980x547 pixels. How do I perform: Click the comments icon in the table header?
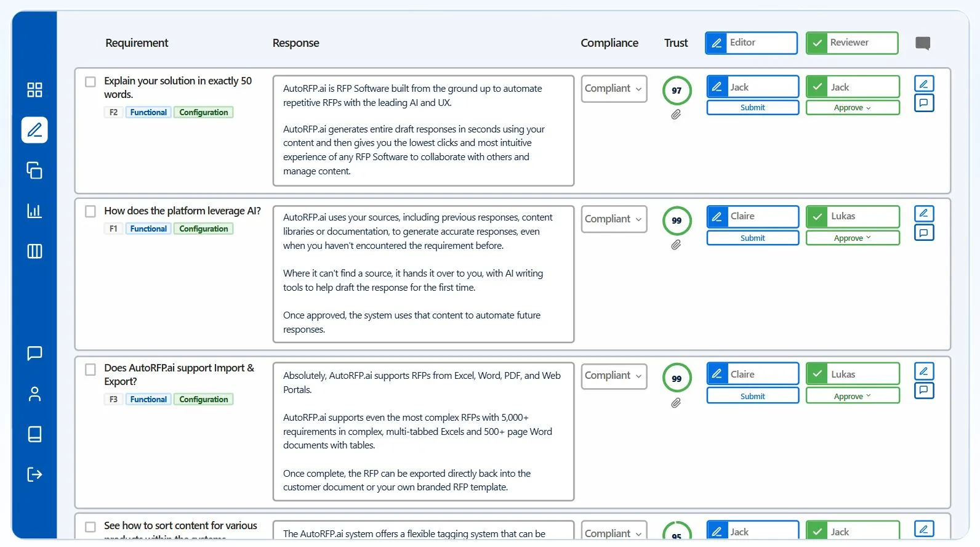coord(923,43)
